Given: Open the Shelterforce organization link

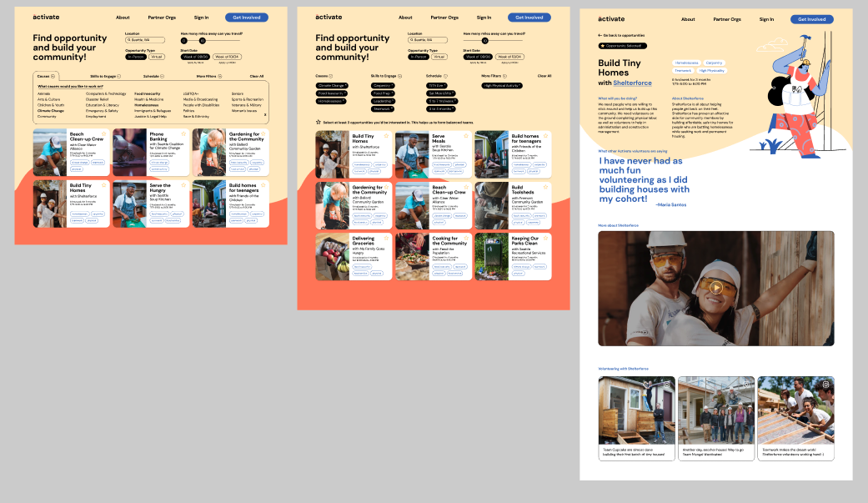Looking at the screenshot, I should click(x=632, y=83).
